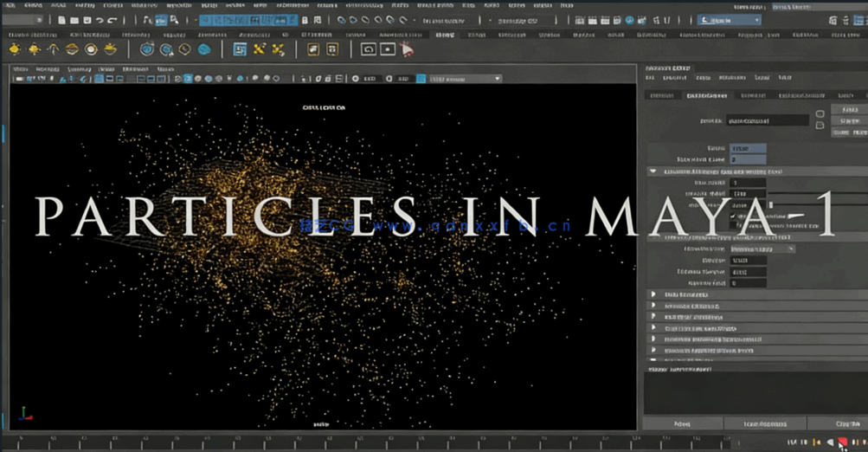Expand the first collapsed Attribute Editor section
The image size is (868, 452).
(x=653, y=294)
